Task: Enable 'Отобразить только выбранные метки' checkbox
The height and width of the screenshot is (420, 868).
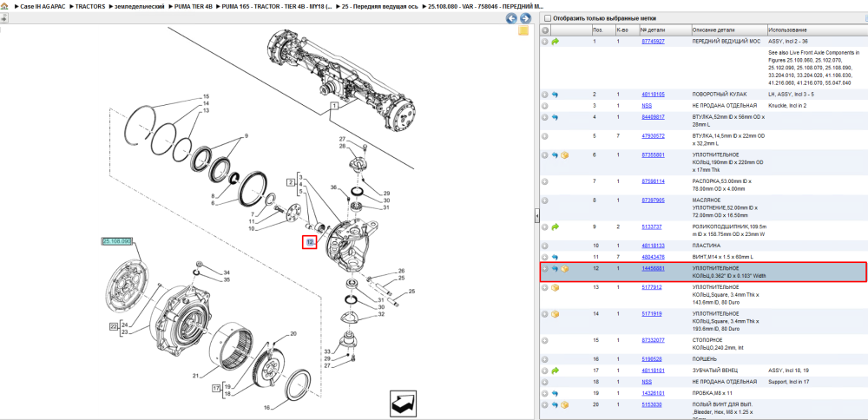Action: click(x=548, y=18)
